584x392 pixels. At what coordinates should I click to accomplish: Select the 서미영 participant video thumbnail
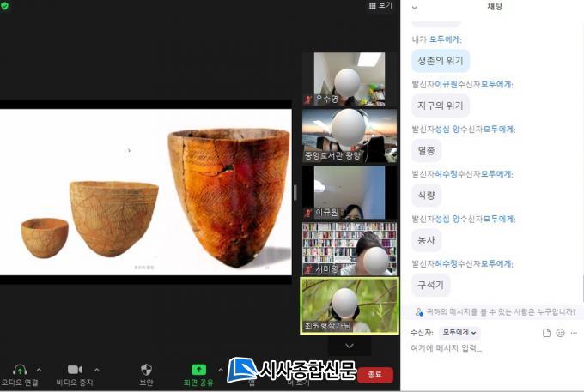(x=350, y=249)
